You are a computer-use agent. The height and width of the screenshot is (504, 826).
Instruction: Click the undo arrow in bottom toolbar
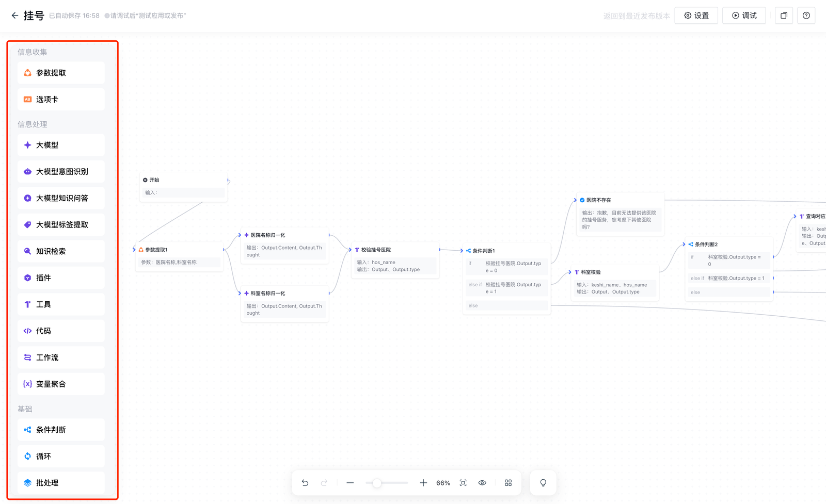pos(305,483)
